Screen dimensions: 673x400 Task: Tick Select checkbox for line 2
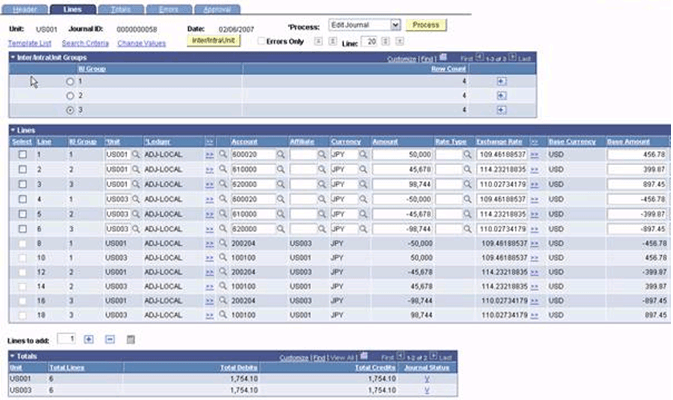(23, 170)
